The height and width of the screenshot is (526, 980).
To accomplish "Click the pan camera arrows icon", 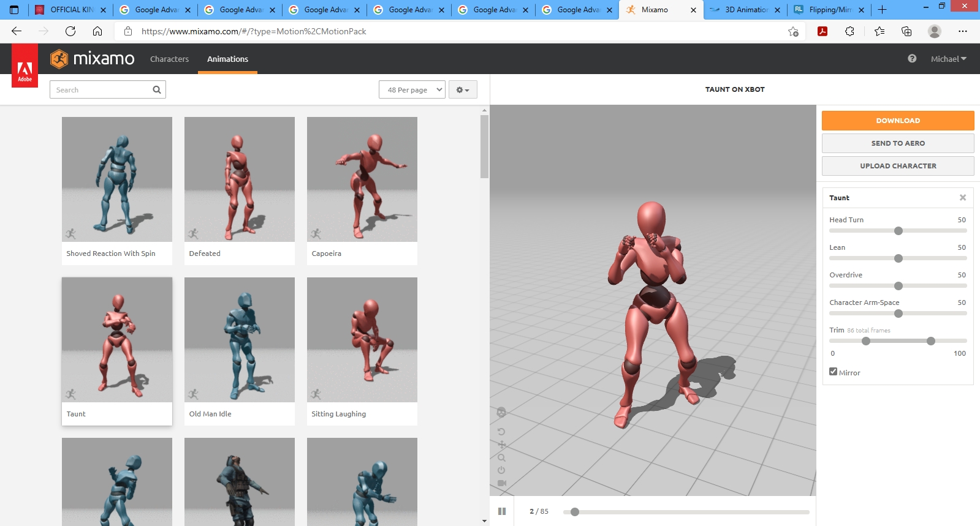I will click(501, 445).
